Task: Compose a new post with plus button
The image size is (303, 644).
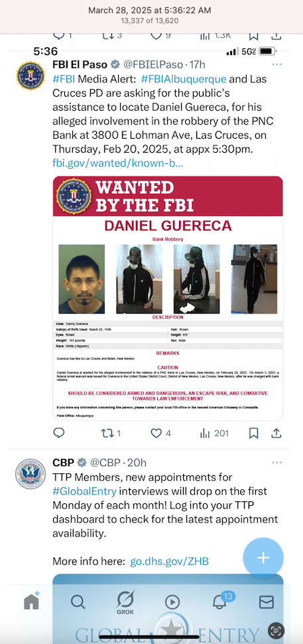Action: click(263, 558)
